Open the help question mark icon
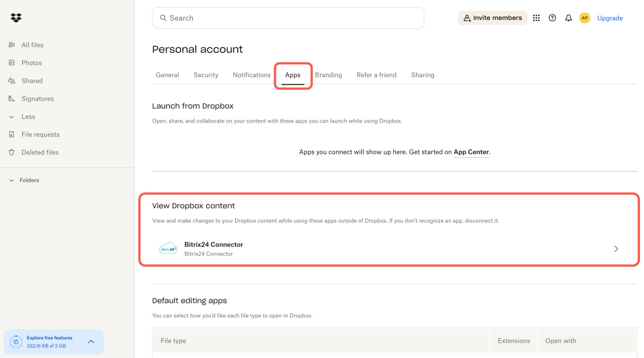 coord(552,18)
